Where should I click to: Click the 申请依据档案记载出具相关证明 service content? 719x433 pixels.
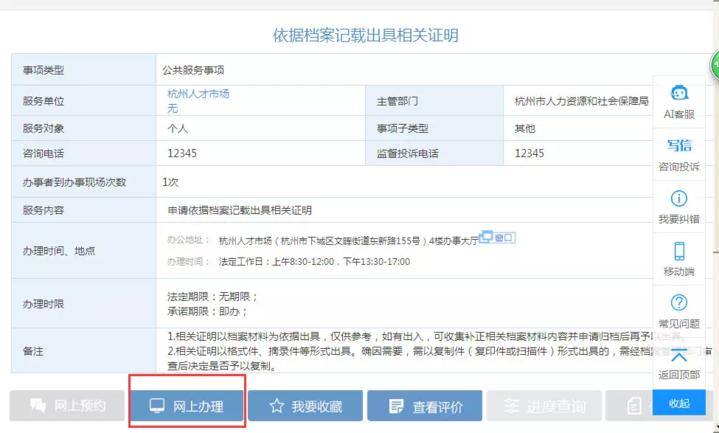coord(239,211)
